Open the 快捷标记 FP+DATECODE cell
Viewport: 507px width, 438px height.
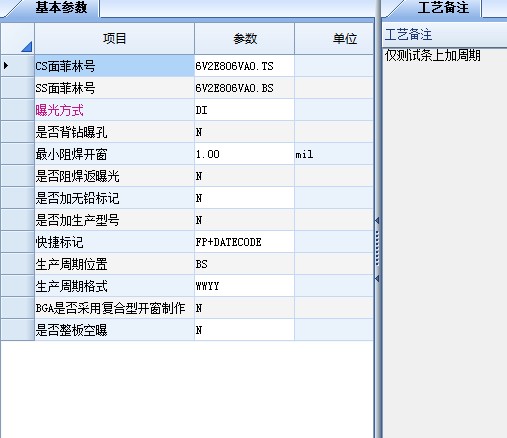244,242
